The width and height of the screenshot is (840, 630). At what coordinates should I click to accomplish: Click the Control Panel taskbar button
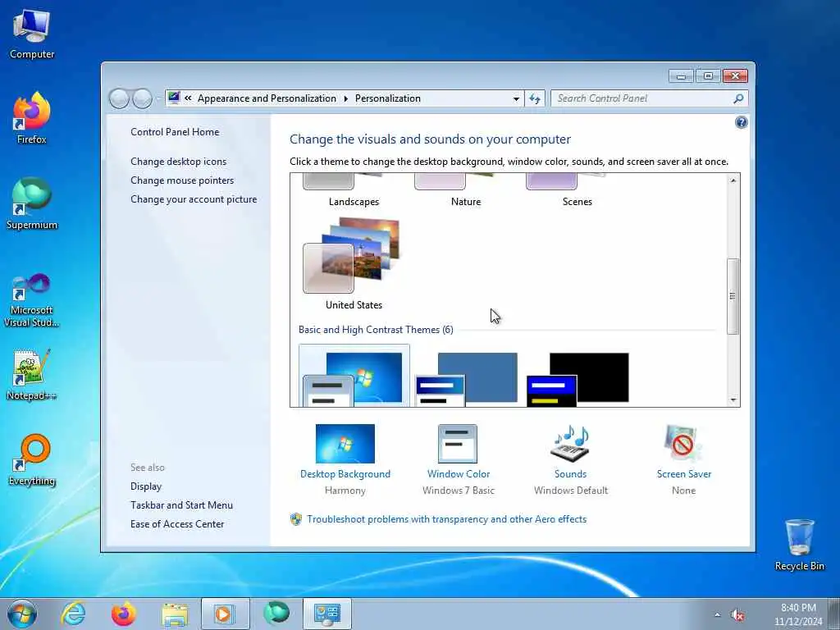click(x=326, y=614)
